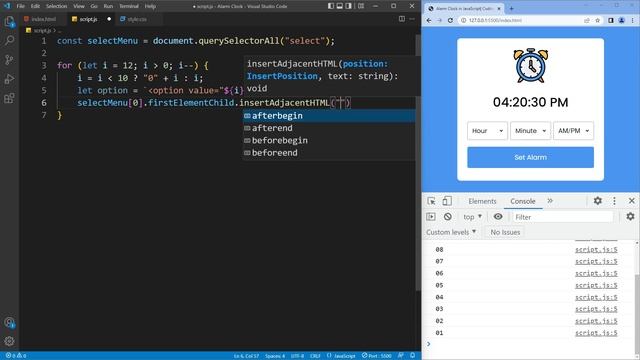Open the Search view in the activity bar
Viewport: 640px width, 360px height.
coord(9,40)
